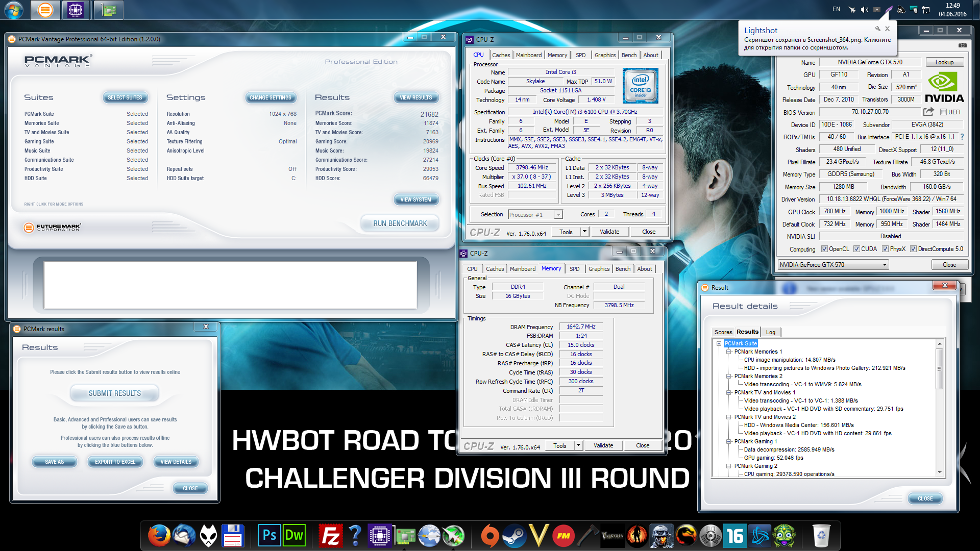Dismiss the Lightshot notification
Screen dimensions: 980x551
click(887, 29)
